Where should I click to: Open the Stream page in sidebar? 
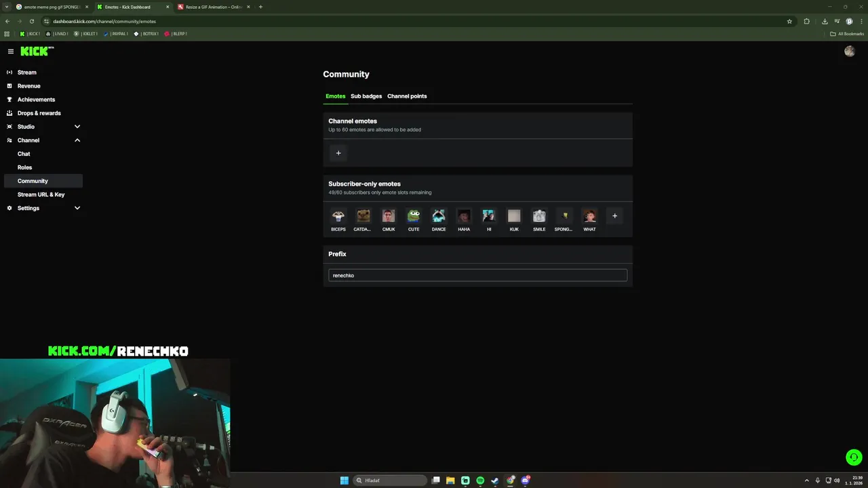pos(27,73)
